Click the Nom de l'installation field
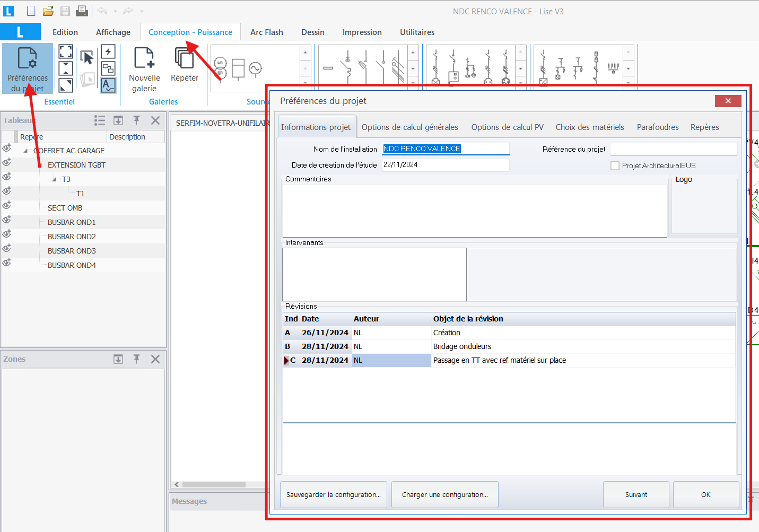The image size is (759, 532). 446,149
